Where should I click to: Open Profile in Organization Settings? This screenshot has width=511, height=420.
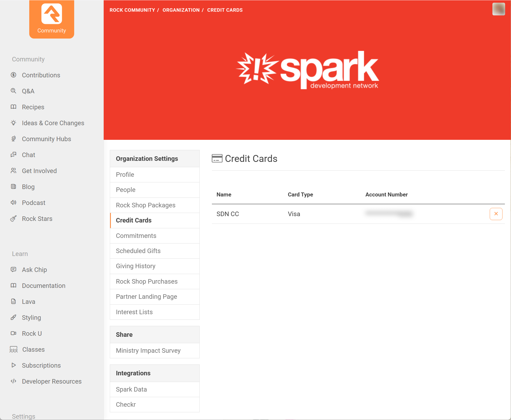[x=155, y=175]
